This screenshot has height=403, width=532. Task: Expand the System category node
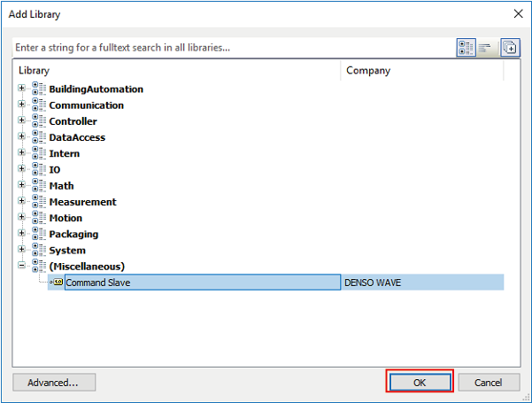[22, 250]
